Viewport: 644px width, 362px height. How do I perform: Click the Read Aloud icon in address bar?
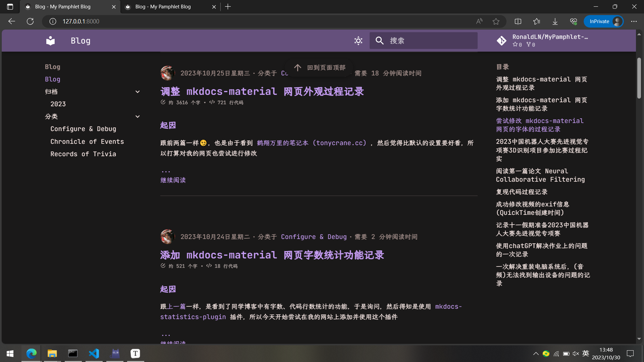(x=479, y=21)
